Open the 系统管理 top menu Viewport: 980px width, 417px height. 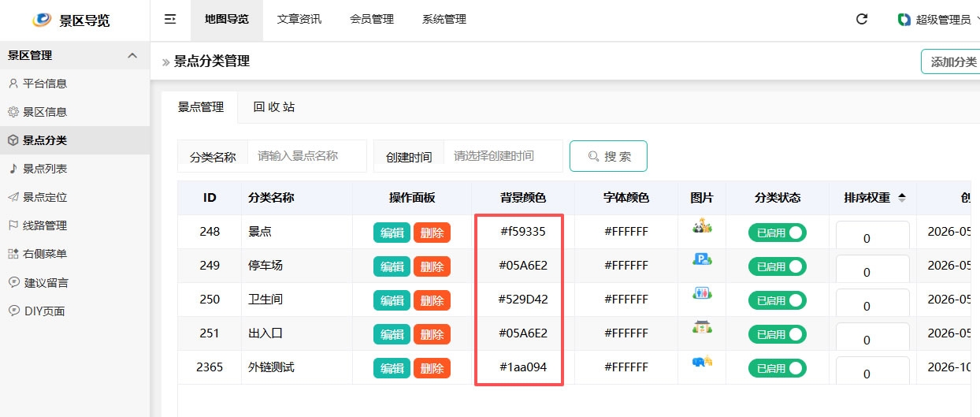[444, 20]
